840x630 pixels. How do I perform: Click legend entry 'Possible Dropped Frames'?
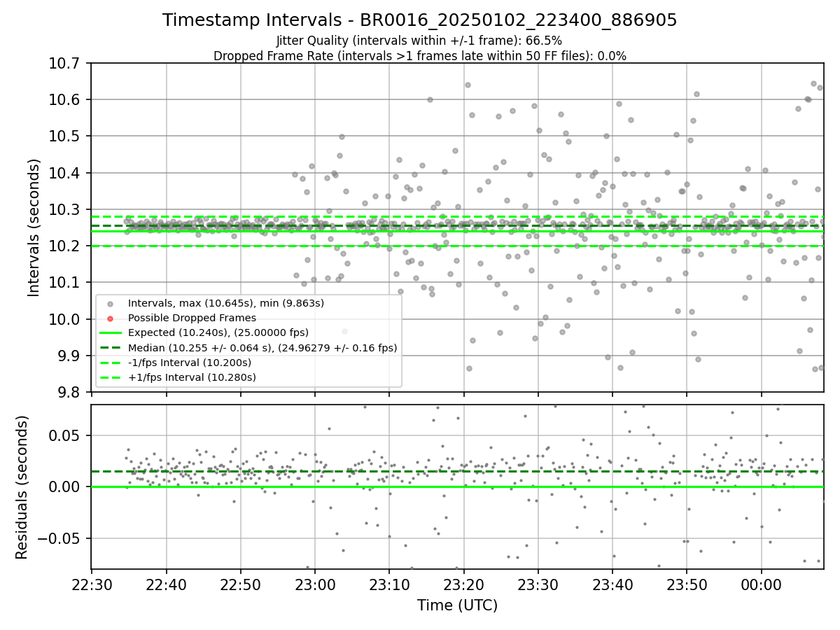click(x=192, y=318)
